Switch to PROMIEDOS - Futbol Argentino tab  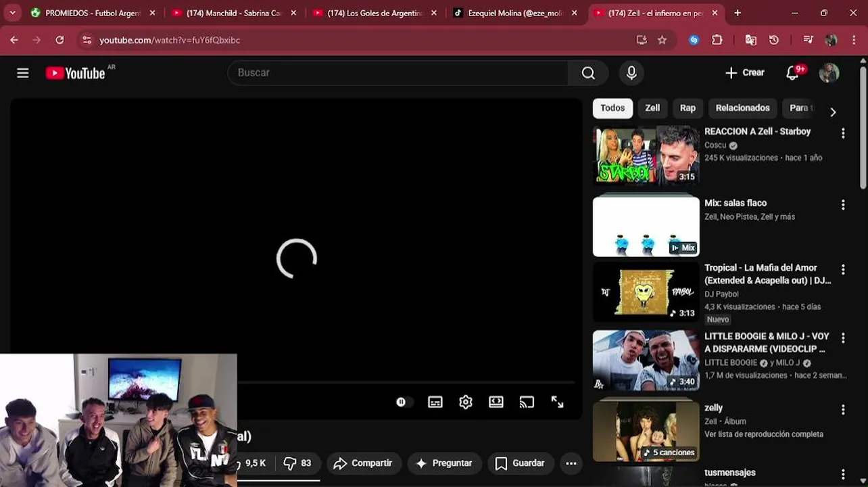(91, 13)
